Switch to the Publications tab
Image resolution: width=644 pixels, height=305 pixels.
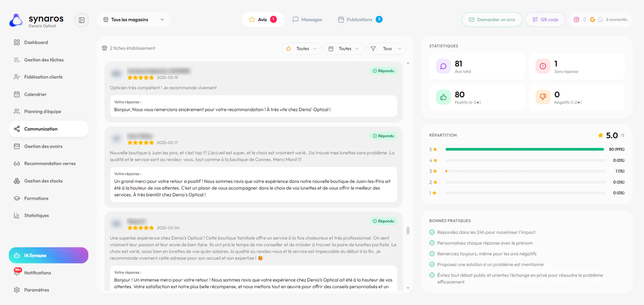click(360, 19)
